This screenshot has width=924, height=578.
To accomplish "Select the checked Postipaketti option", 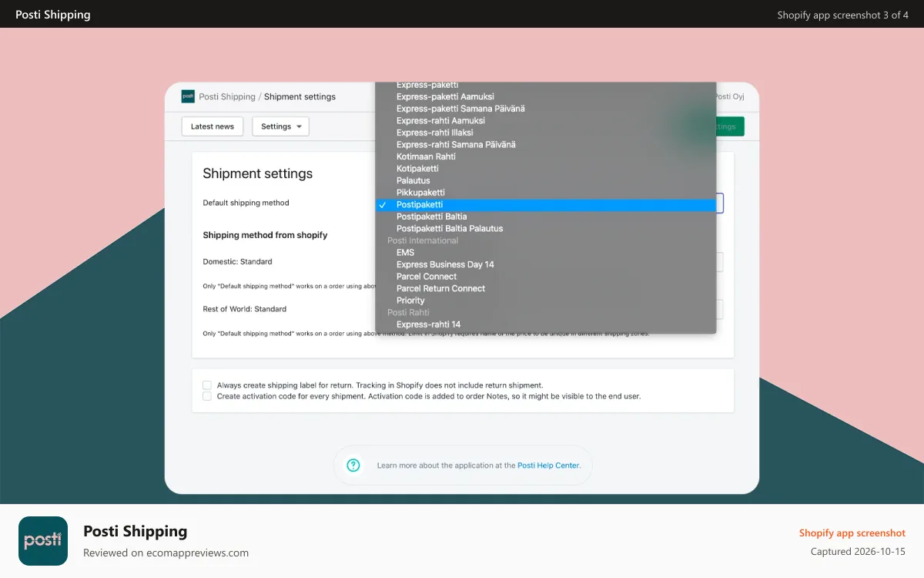I will tap(545, 204).
